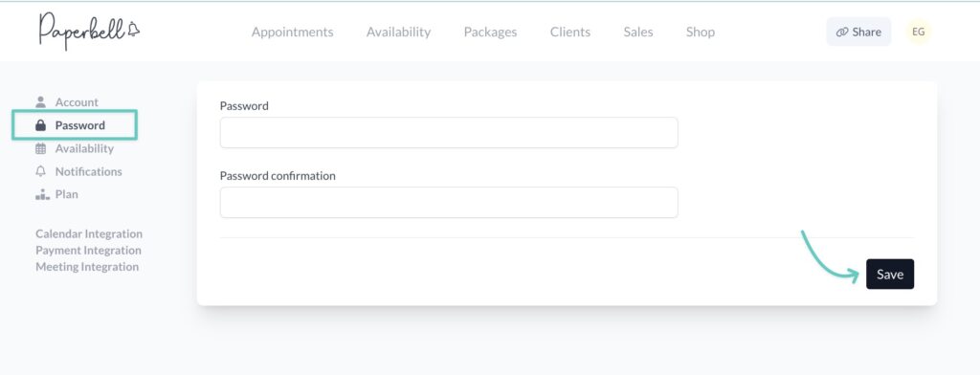Click the Password lock icon

pos(40,125)
